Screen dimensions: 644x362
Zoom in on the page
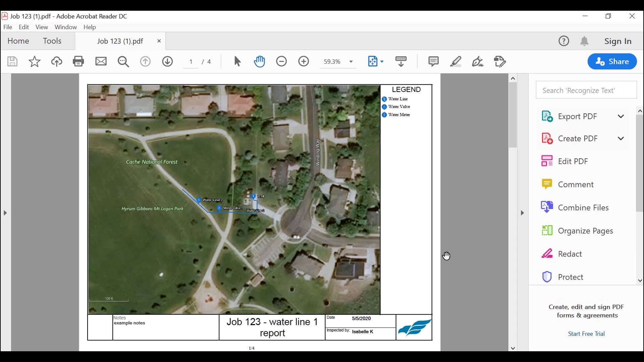[x=304, y=62]
